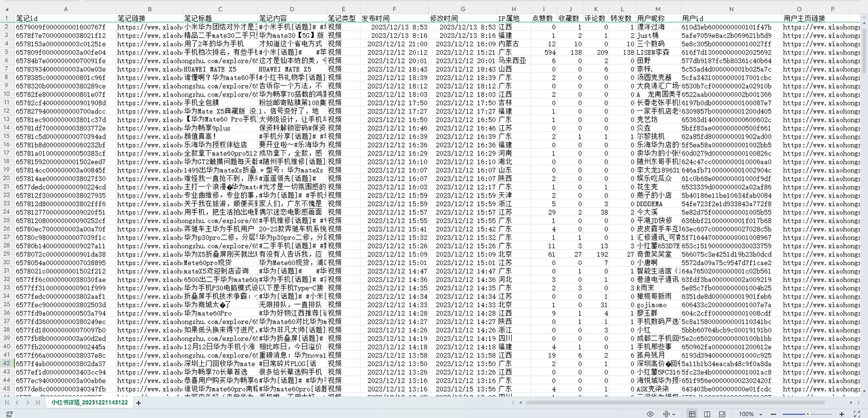Screen dimensions: 868x418
Task: Click nickname cell LISEN李森
Action: coord(658,52)
